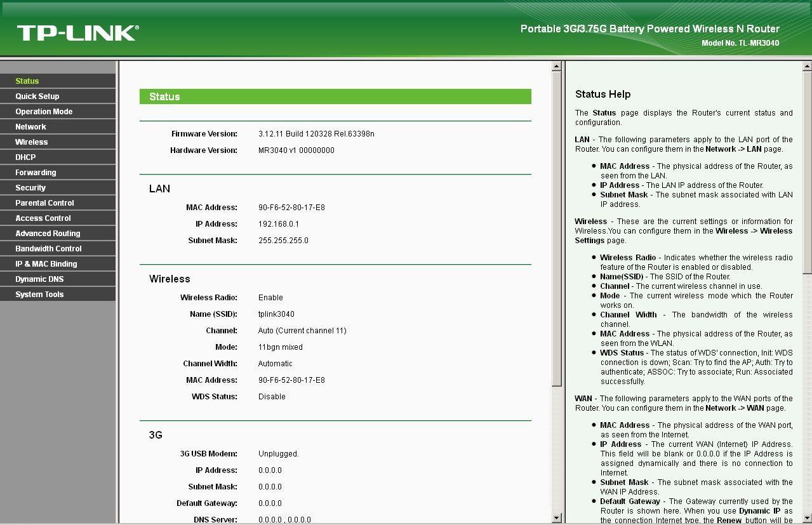The height and width of the screenshot is (525, 812).
Task: Click the TP-LINK logo in header
Action: pos(77,33)
